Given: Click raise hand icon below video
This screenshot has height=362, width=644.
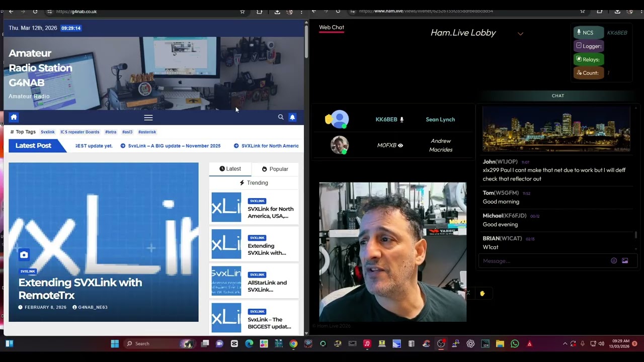Looking at the screenshot, I should (x=482, y=294).
